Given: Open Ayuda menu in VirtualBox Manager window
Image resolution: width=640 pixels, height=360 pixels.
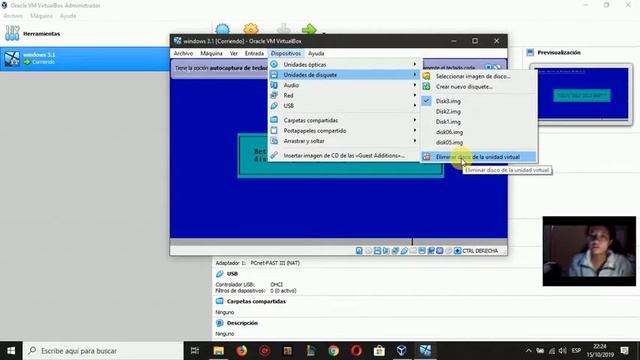Looking at the screenshot, I should point(68,16).
